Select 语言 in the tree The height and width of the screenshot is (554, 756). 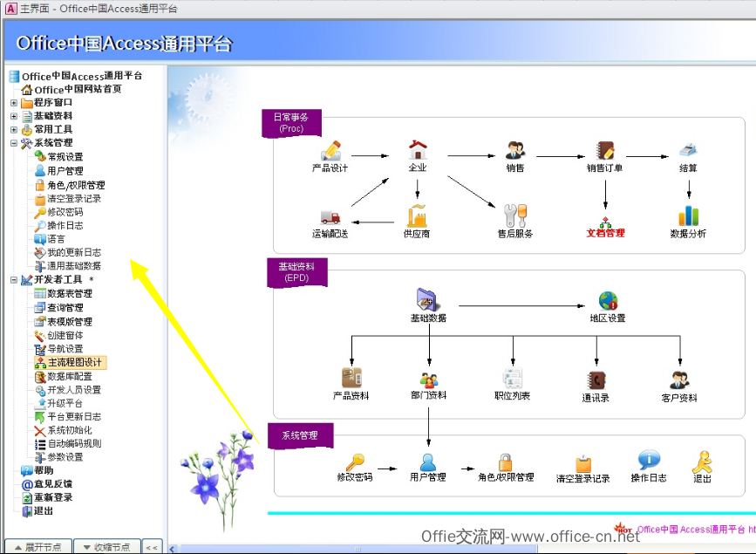[x=56, y=239]
